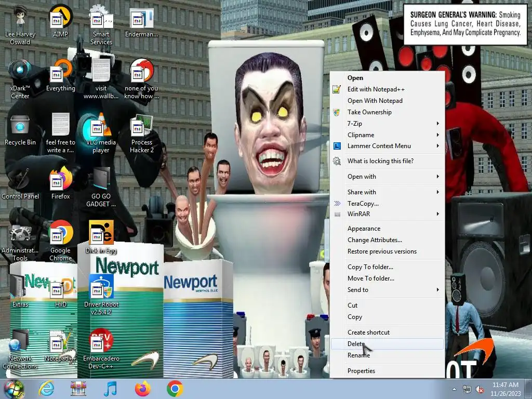Expand the Lammer Context Menu submenu

387,146
